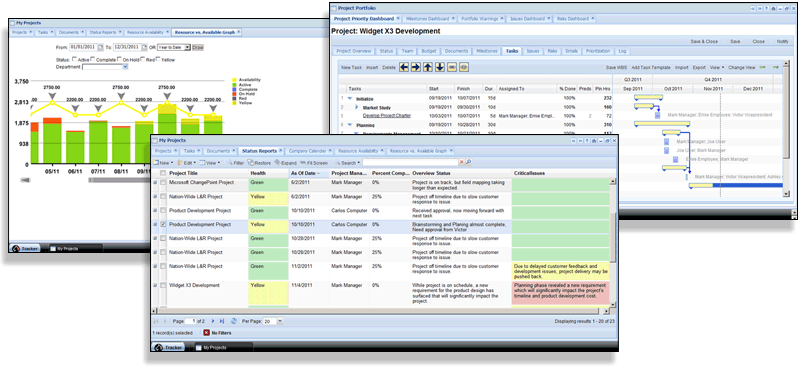Tick the On Hold status checkbox

[x=119, y=59]
